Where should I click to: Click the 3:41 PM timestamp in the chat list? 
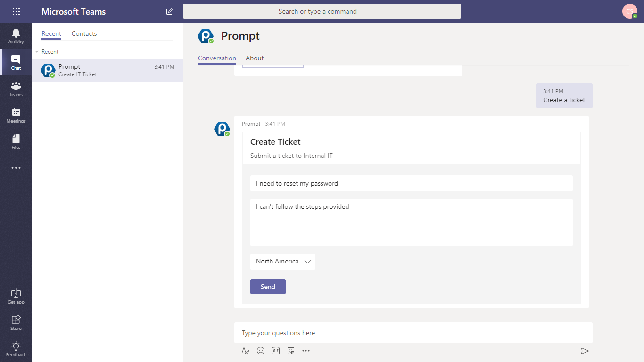(164, 67)
